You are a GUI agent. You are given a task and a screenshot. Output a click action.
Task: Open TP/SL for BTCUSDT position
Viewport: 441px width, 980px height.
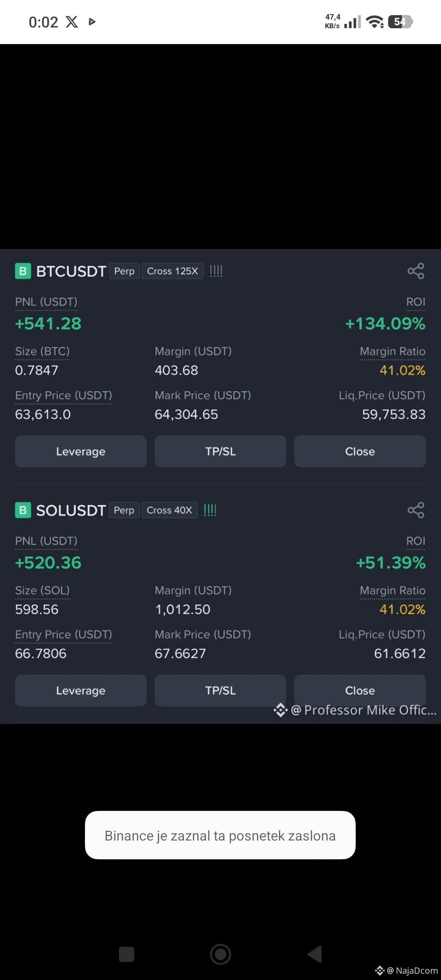220,451
